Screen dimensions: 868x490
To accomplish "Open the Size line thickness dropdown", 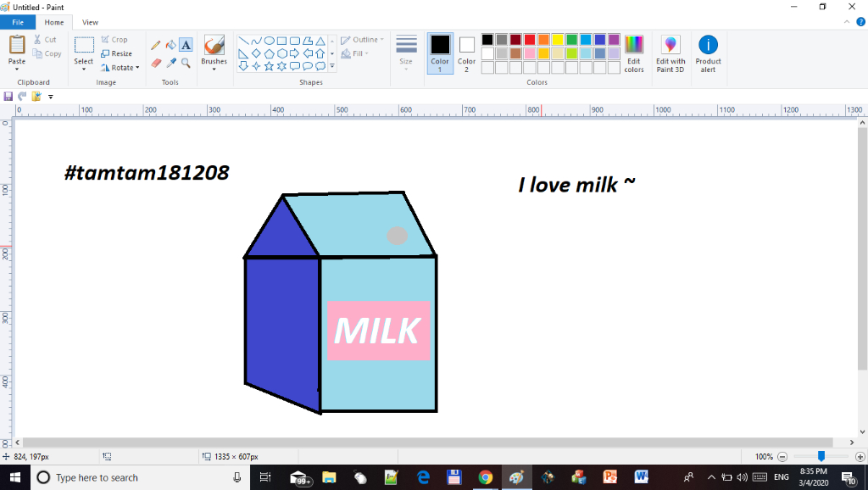I will [x=406, y=53].
